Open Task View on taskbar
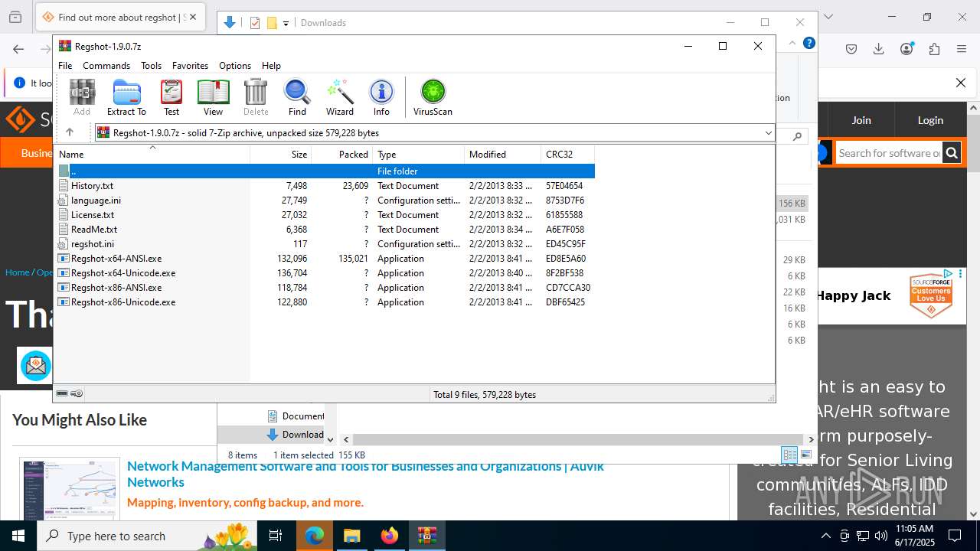Viewport: 980px width, 551px height. click(x=276, y=536)
